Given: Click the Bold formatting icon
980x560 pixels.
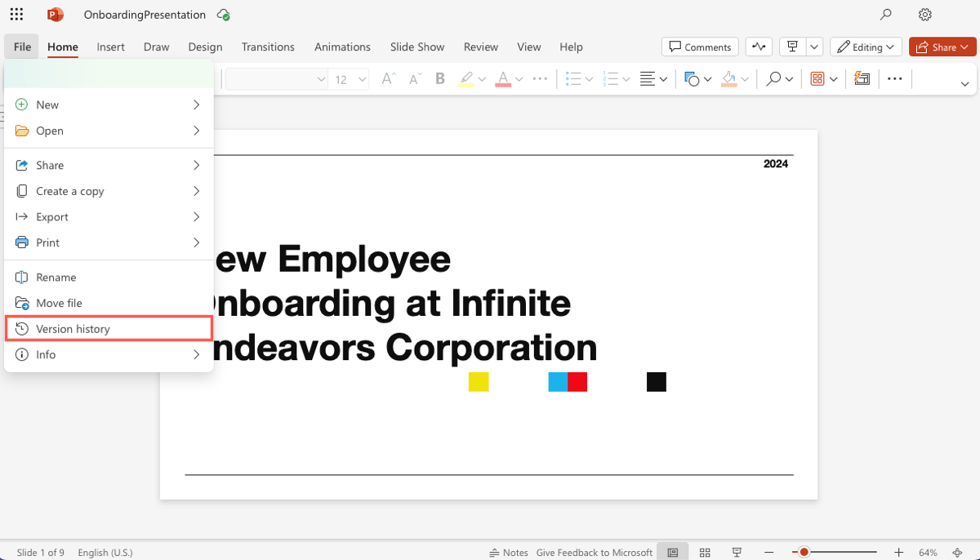Looking at the screenshot, I should (x=440, y=79).
